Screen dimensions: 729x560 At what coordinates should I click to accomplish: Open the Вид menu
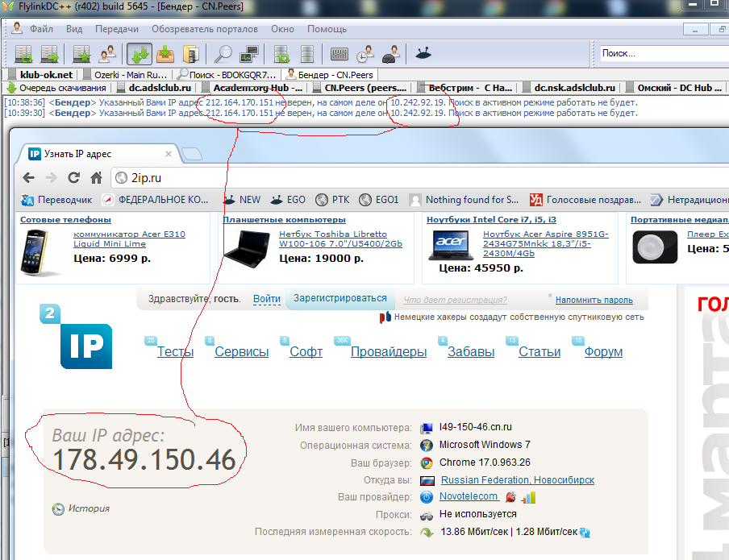click(x=74, y=29)
